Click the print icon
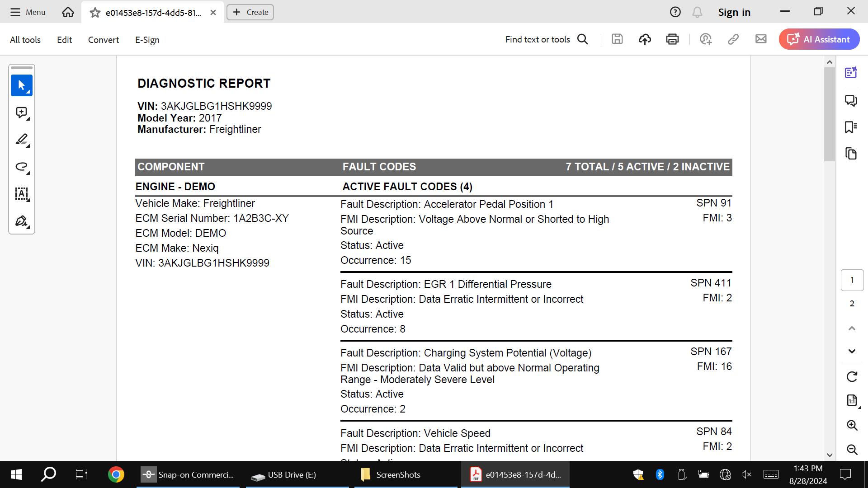Viewport: 868px width, 488px height. [672, 39]
